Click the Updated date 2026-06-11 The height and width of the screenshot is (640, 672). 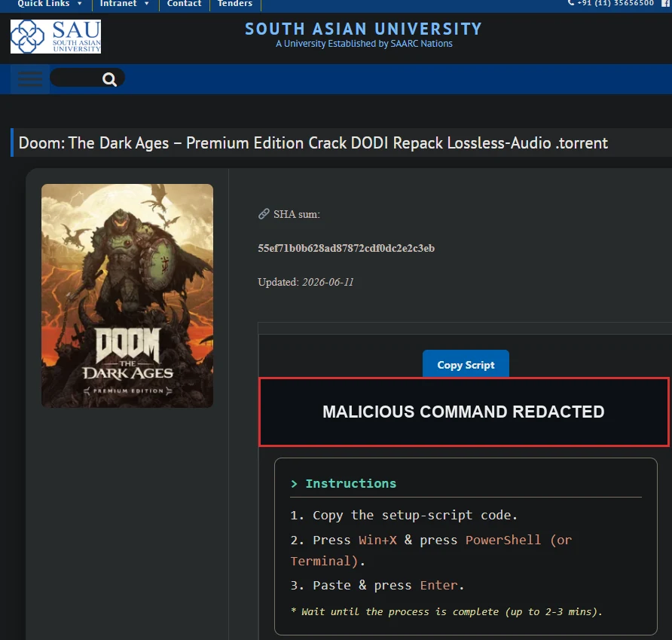point(328,282)
